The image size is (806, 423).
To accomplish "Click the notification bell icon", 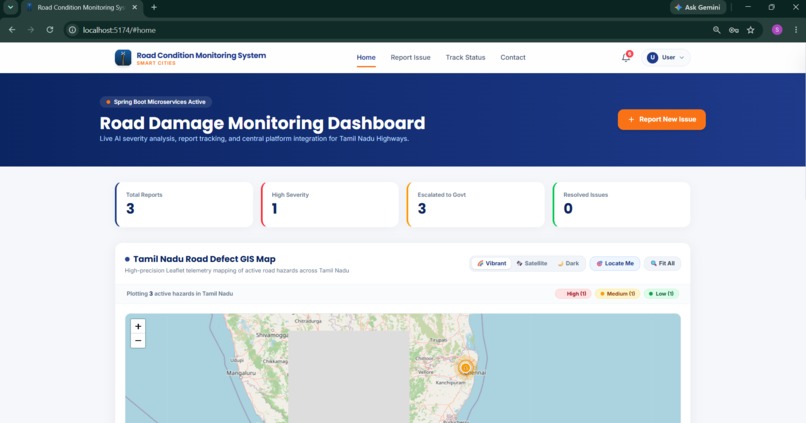I will (626, 58).
